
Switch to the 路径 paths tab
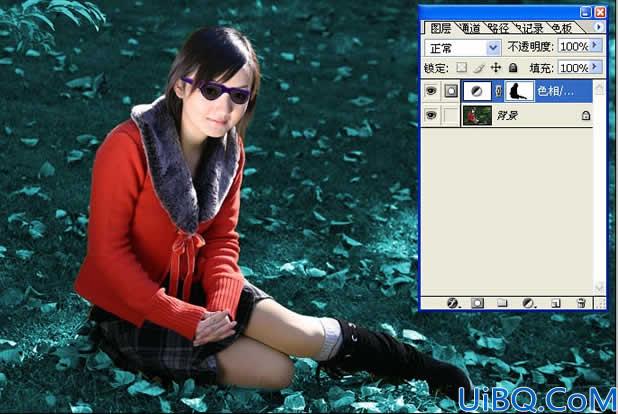498,28
